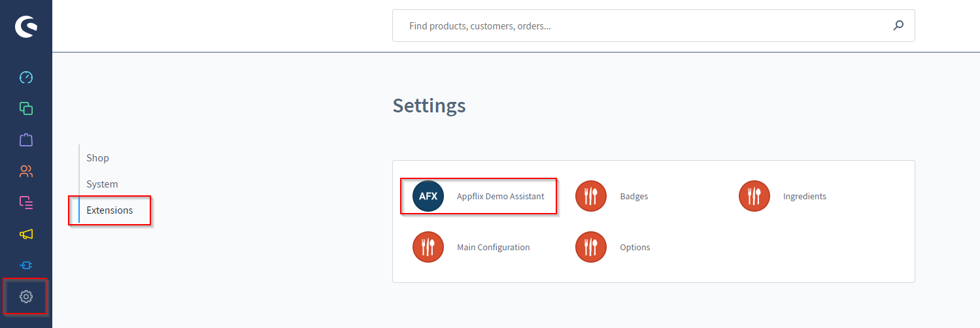The height and width of the screenshot is (328, 980).
Task: Open Content section from pink layout icon
Action: 26,203
